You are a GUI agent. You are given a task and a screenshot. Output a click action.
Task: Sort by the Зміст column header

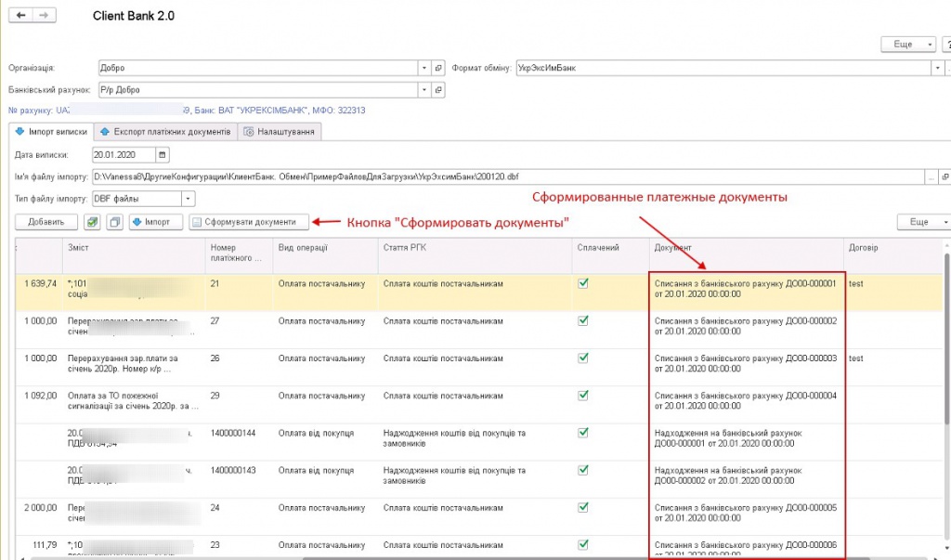coord(134,255)
